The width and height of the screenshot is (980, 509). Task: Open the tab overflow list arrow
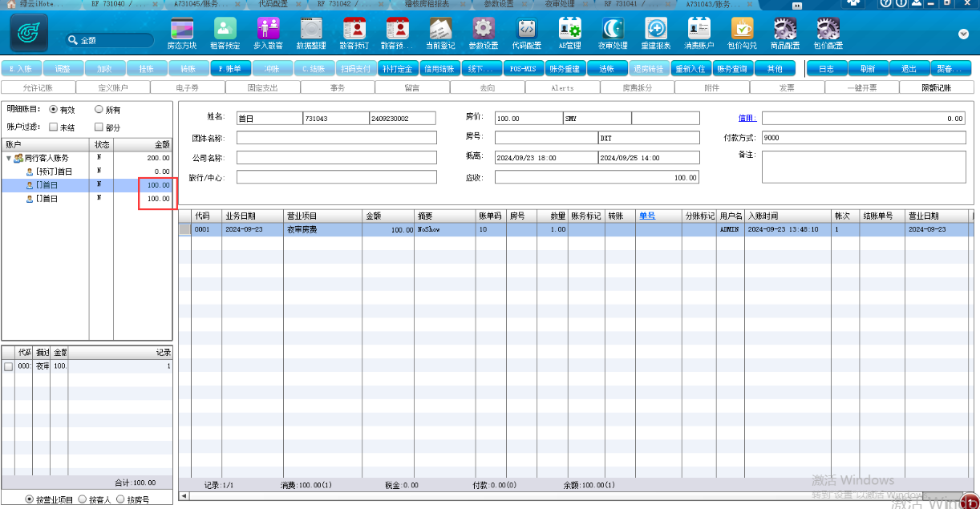797,5
